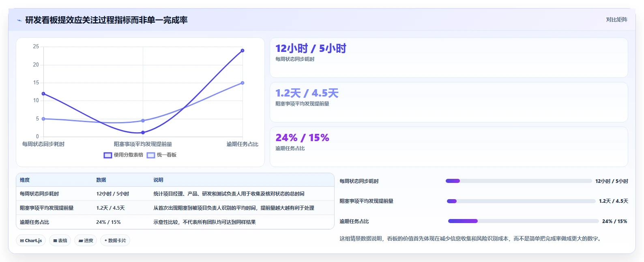Screen dimensions: 644x262
Task: Click the description starting 示意性比较
Action: coord(204,222)
